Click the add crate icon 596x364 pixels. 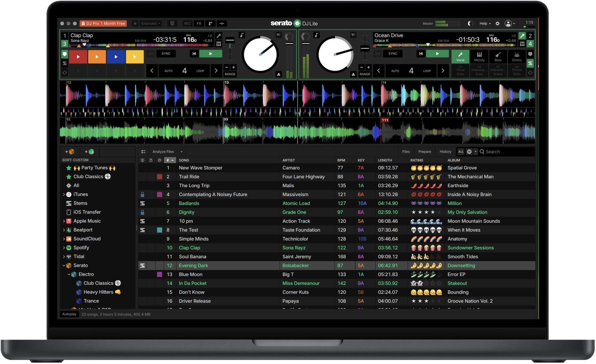[x=70, y=151]
